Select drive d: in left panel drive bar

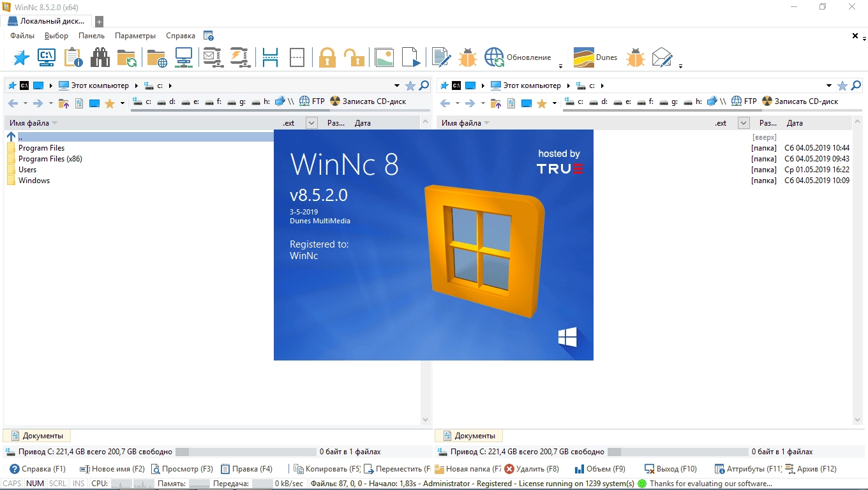167,101
